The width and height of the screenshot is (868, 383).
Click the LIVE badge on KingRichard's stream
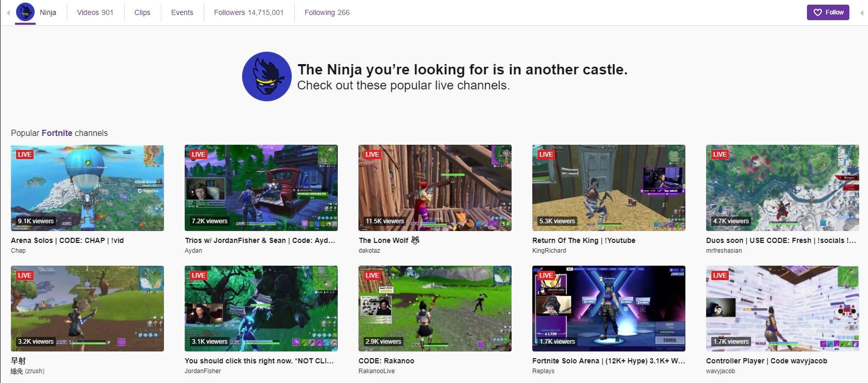click(x=546, y=155)
